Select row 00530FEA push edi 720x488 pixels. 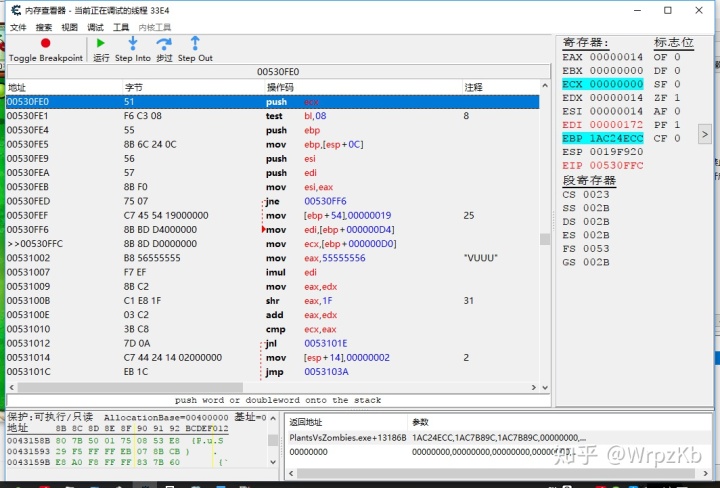pos(273,173)
